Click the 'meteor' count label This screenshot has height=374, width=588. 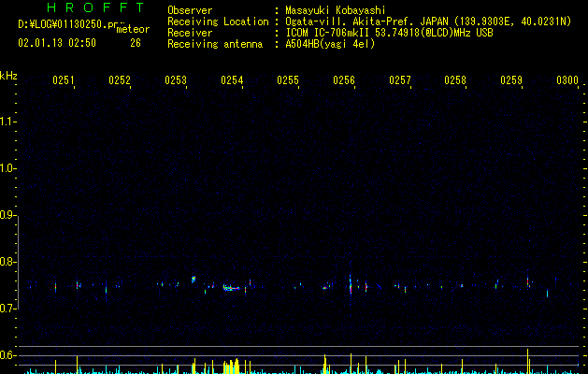pos(133,29)
